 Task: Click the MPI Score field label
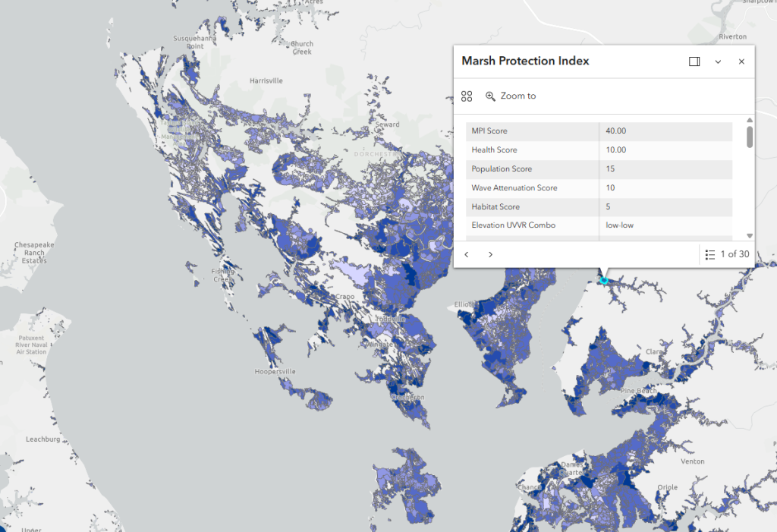pos(489,131)
